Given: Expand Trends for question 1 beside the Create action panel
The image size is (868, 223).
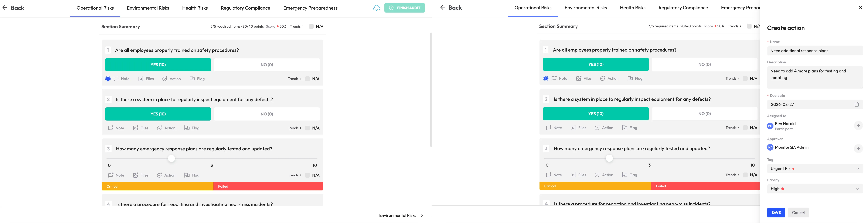Looking at the screenshot, I should point(732,78).
